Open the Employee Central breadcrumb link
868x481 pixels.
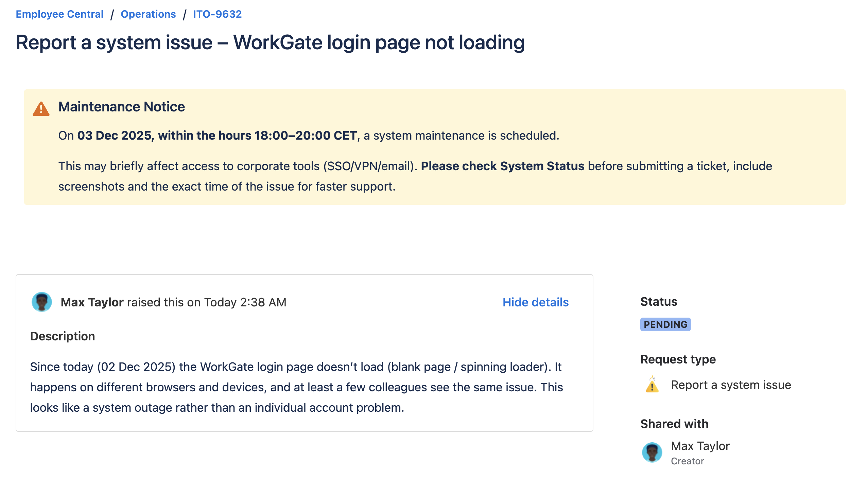pyautogui.click(x=59, y=14)
